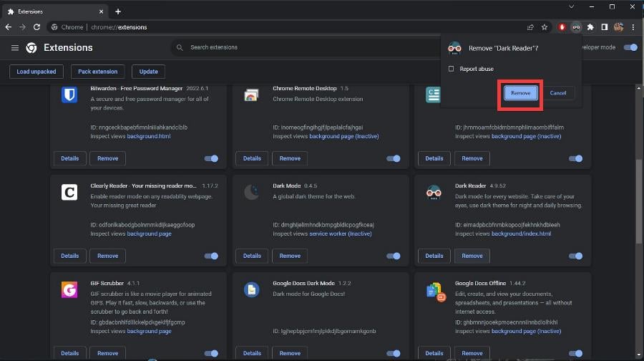Close the Extensions tab
Viewport: 644px width, 361px height.
[101, 11]
